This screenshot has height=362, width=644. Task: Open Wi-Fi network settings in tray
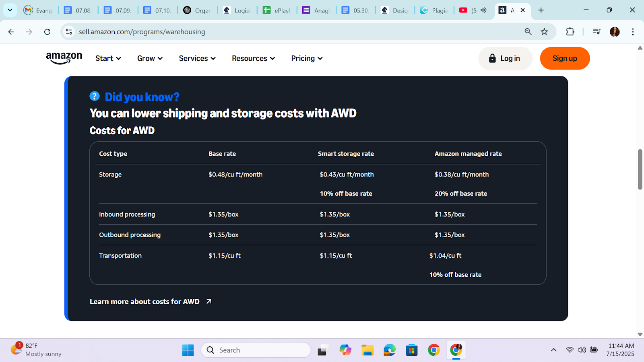570,350
